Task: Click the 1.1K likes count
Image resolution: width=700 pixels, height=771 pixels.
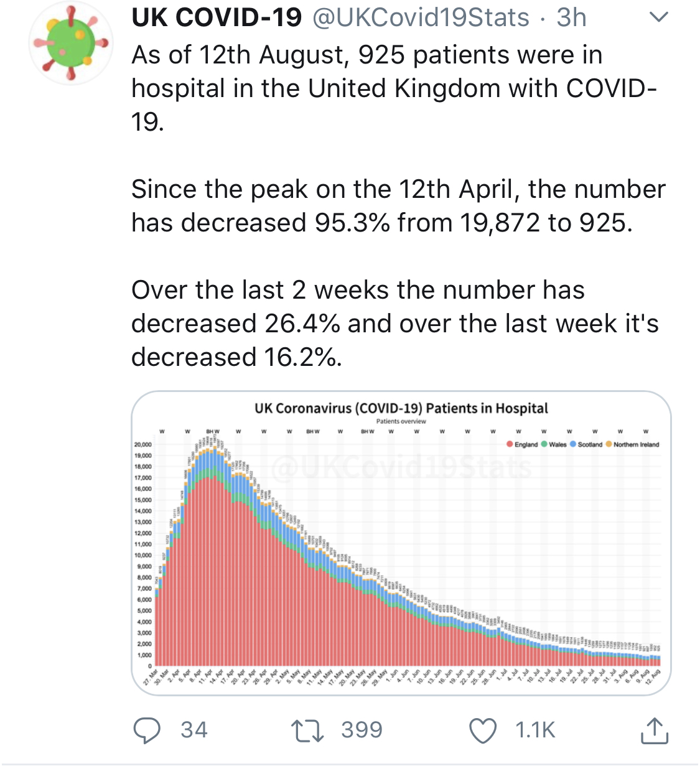Action: [x=535, y=730]
